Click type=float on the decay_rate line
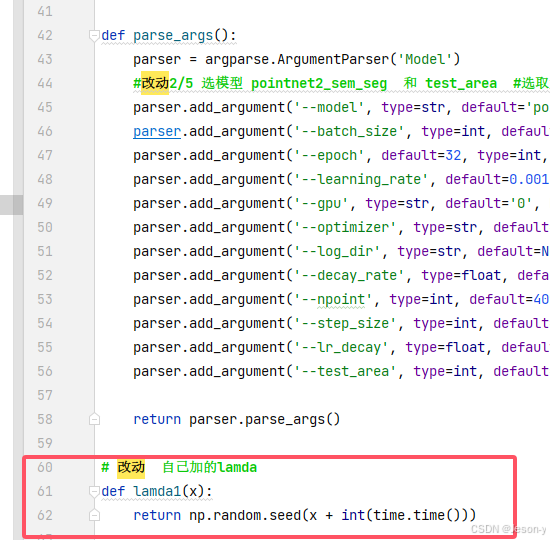The image size is (550, 540). (x=461, y=275)
